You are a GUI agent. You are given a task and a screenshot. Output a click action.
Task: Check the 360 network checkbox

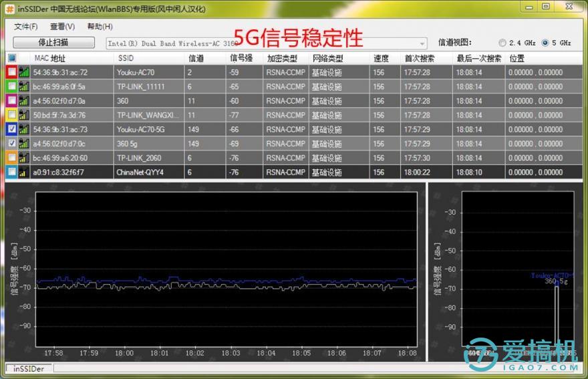coord(12,100)
